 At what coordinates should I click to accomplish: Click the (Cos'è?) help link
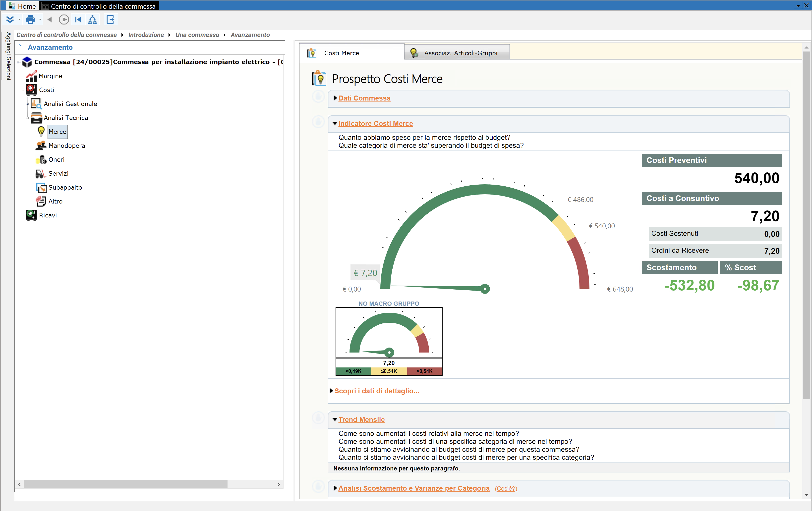506,488
